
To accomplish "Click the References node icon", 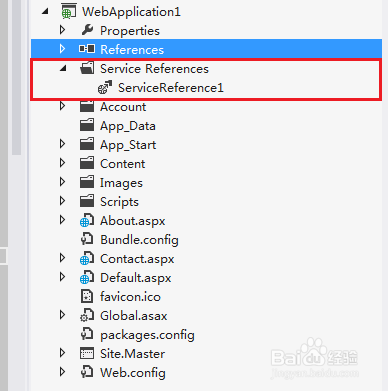I will (x=87, y=49).
